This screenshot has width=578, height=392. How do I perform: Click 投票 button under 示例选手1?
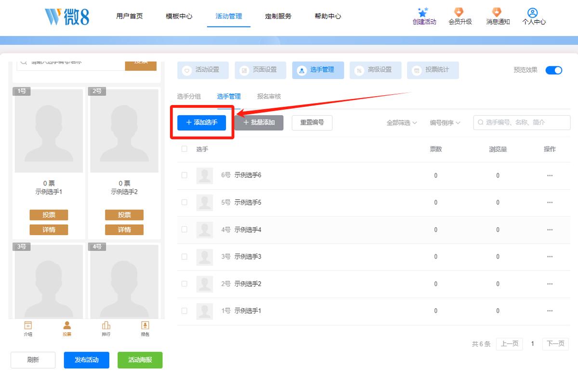point(49,215)
